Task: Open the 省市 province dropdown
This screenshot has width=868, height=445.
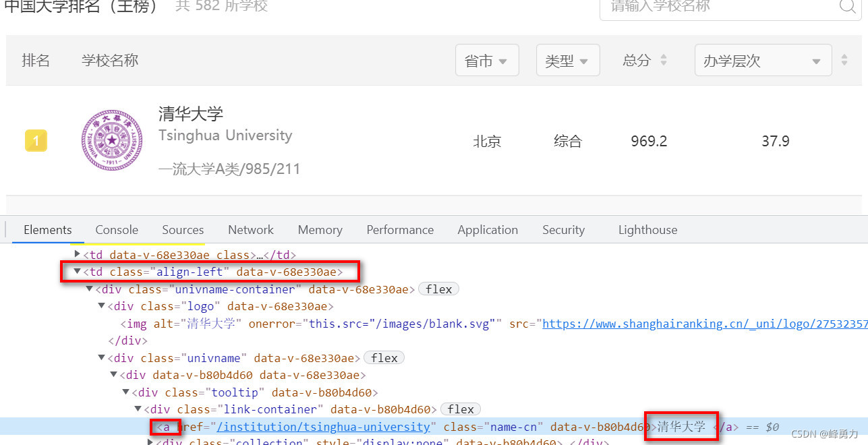Action: point(487,61)
